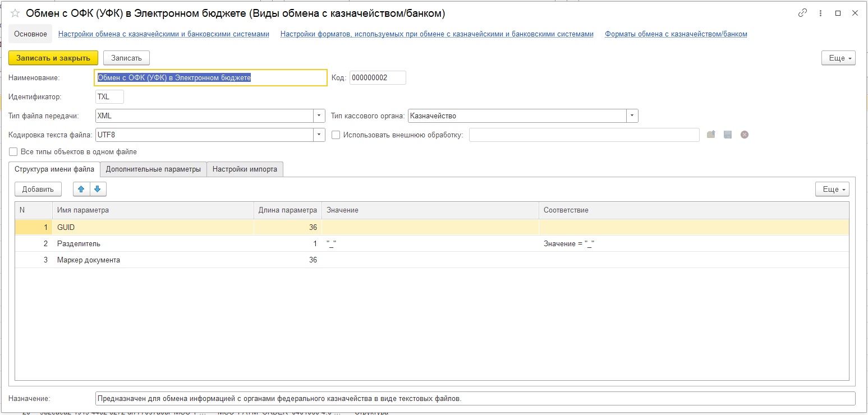Switch to 'Дополнительные параметры' tab
The width and height of the screenshot is (868, 415).
[153, 169]
